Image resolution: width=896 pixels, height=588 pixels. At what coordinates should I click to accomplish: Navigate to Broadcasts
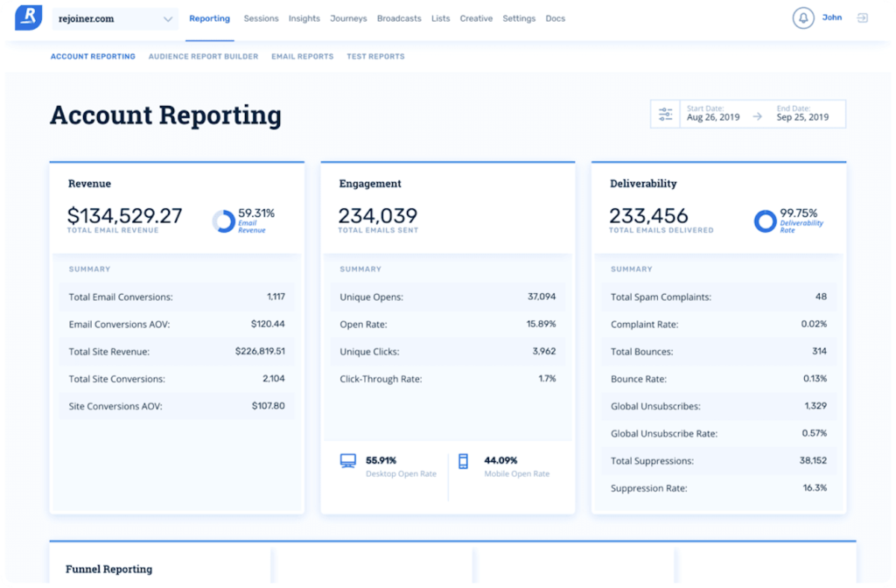pos(399,19)
